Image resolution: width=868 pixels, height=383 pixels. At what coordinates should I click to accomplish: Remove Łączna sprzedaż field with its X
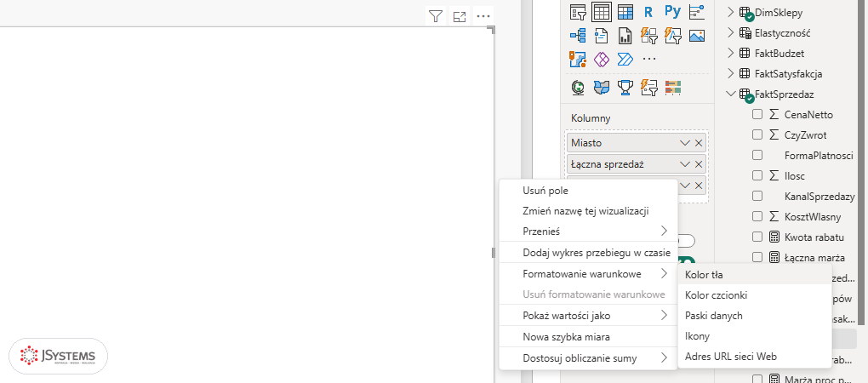pos(699,163)
